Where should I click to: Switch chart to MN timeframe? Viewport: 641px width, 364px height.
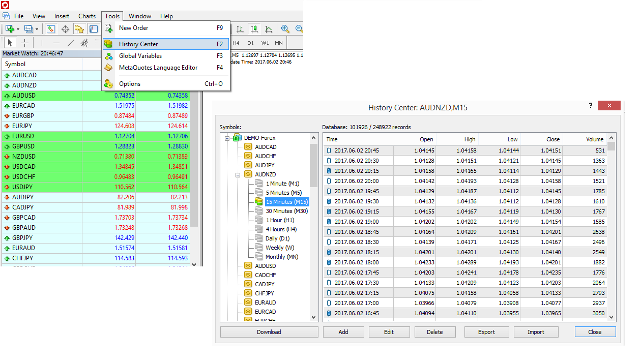click(x=279, y=43)
